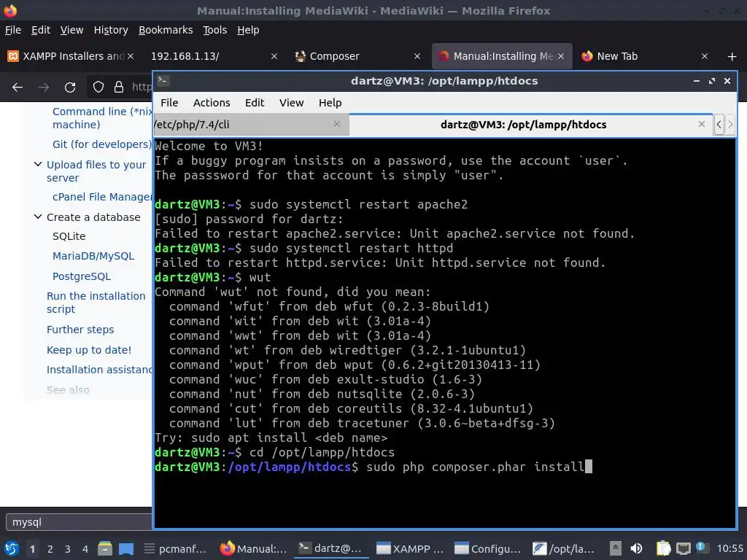Close the /etc/php/7.4/cli terminal tab
747x560 pixels.
point(337,124)
